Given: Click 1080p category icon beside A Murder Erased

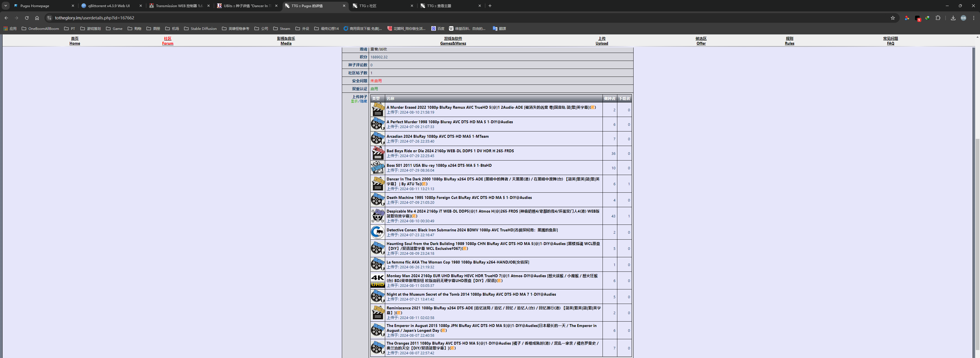Looking at the screenshot, I should pyautogui.click(x=378, y=110).
